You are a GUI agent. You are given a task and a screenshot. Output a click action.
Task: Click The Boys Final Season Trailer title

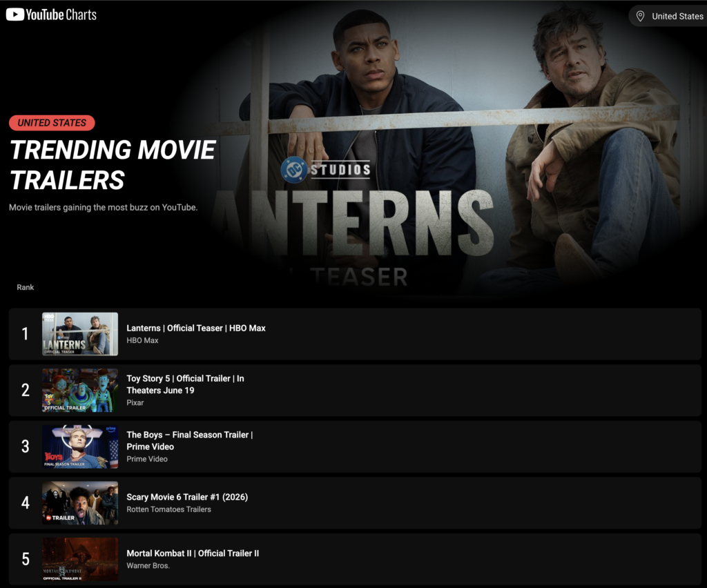tap(189, 441)
